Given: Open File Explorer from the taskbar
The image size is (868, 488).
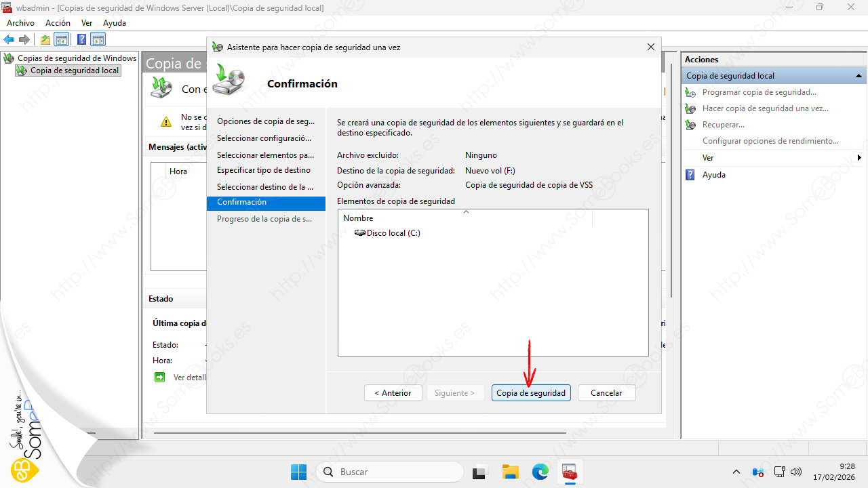Looking at the screenshot, I should click(510, 472).
